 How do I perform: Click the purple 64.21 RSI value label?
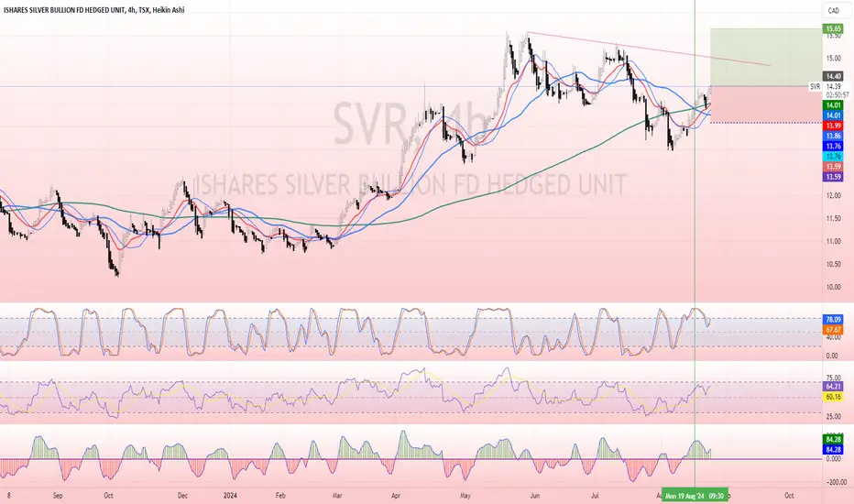click(833, 387)
